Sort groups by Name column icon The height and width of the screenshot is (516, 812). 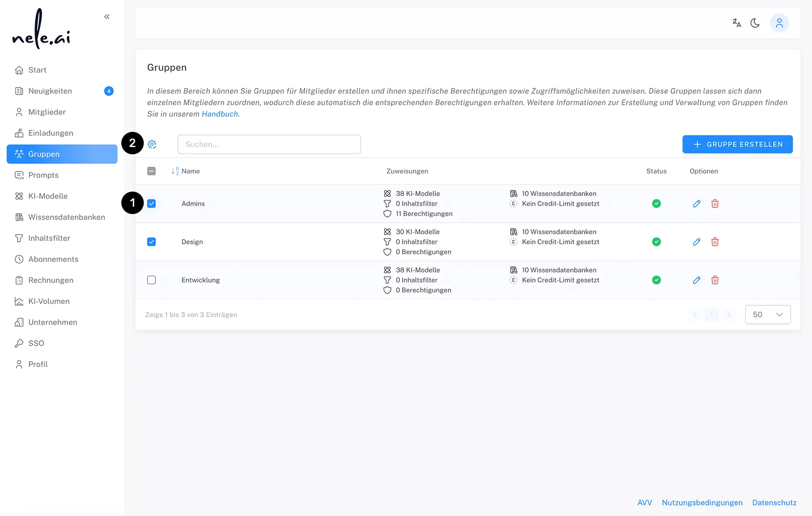pos(175,171)
